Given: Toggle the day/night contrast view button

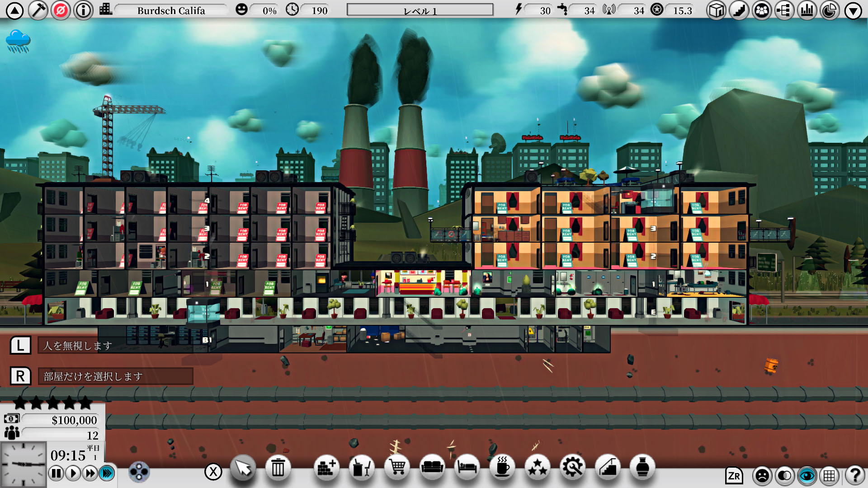Looking at the screenshot, I should (x=784, y=475).
